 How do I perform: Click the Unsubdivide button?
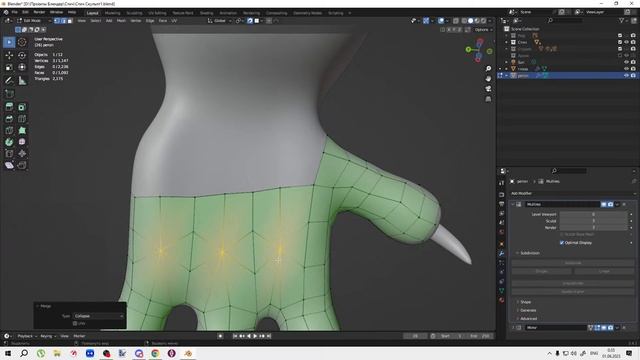pyautogui.click(x=573, y=283)
